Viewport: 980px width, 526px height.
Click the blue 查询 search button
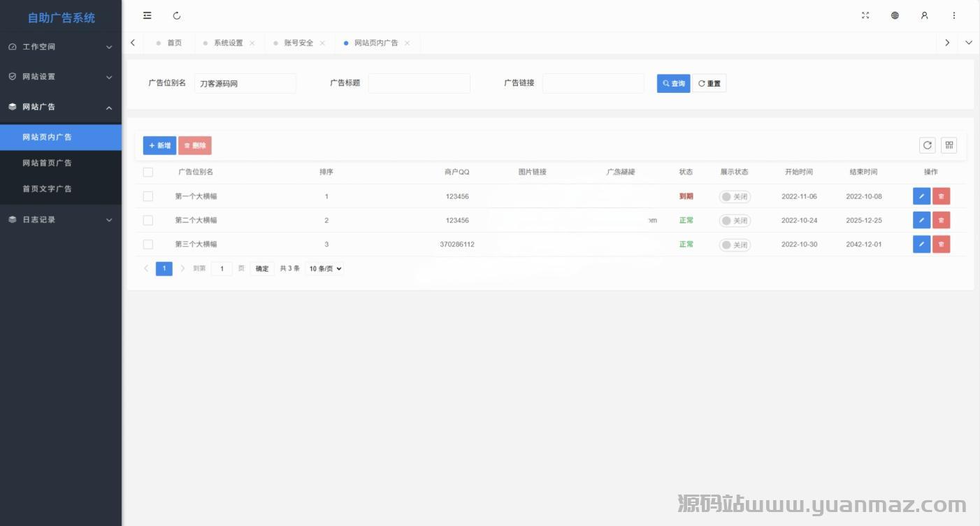point(673,84)
